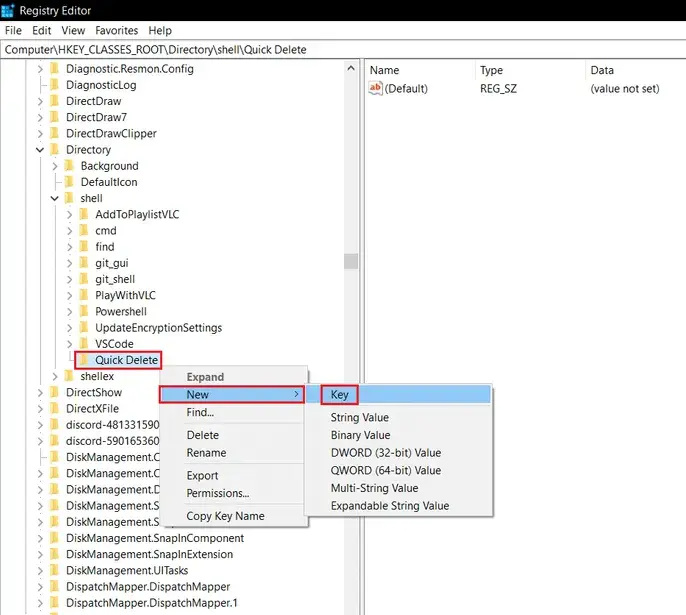Select Multi-String Value option
This screenshot has width=686, height=615.
point(374,488)
